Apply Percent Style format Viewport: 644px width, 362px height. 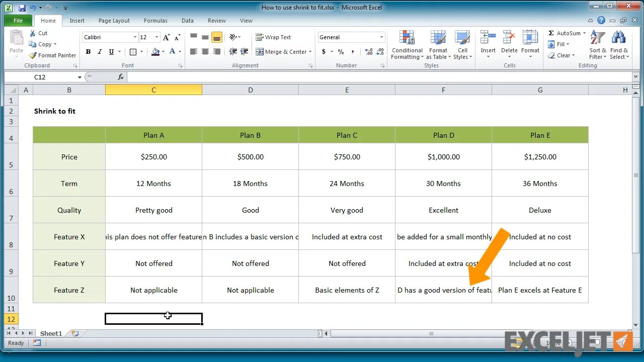341,52
